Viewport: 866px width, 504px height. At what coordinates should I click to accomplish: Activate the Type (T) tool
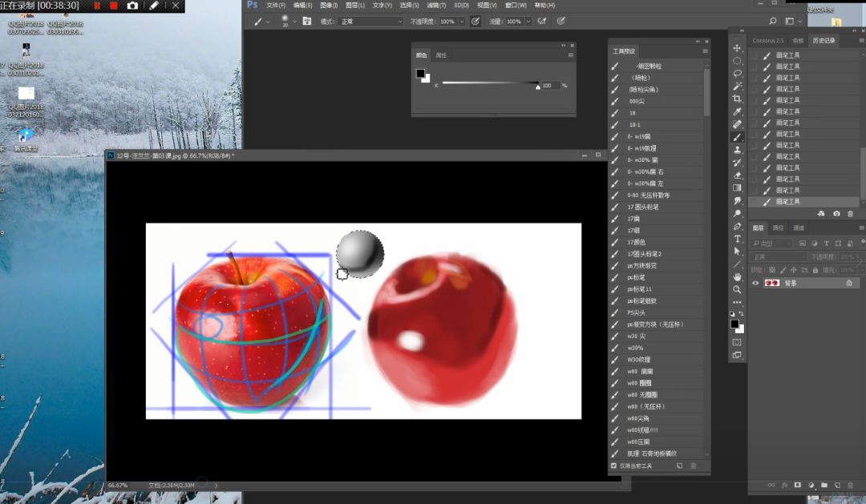[737, 239]
